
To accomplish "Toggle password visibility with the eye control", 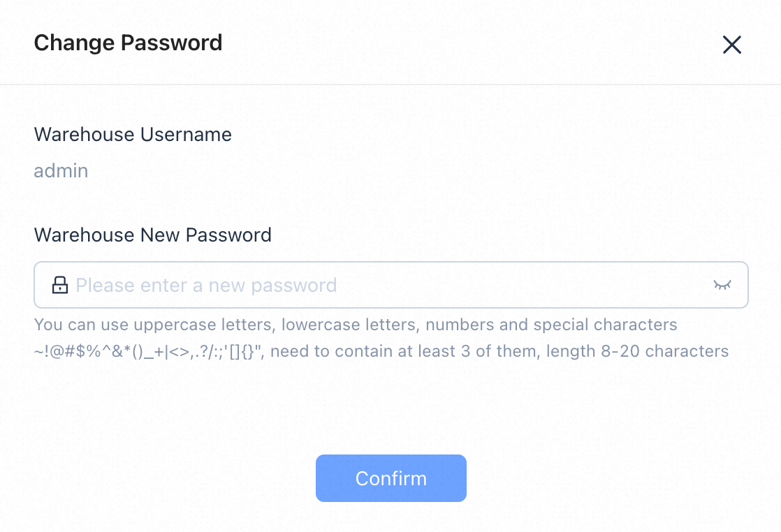I will coord(722,285).
